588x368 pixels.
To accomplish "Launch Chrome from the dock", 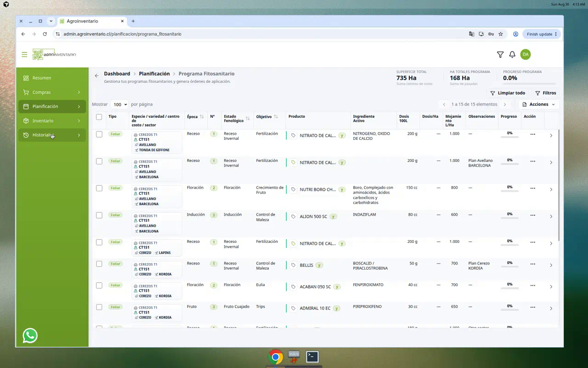I will [276, 356].
